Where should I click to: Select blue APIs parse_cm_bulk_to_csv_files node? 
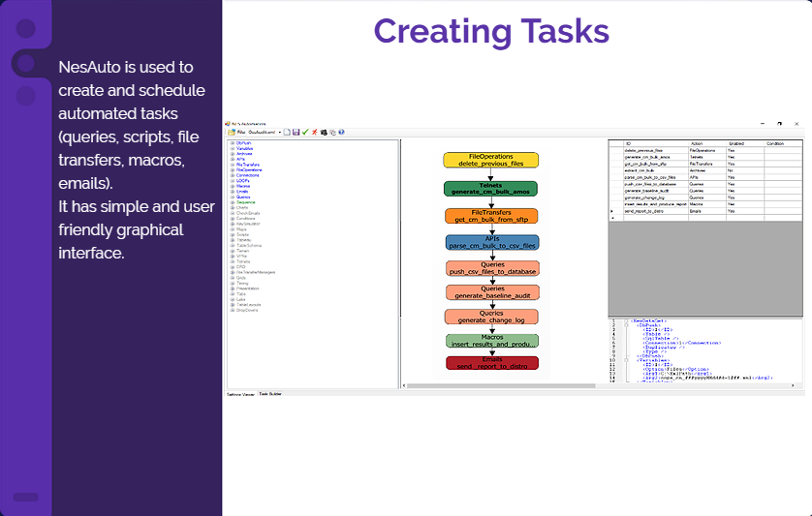point(492,242)
